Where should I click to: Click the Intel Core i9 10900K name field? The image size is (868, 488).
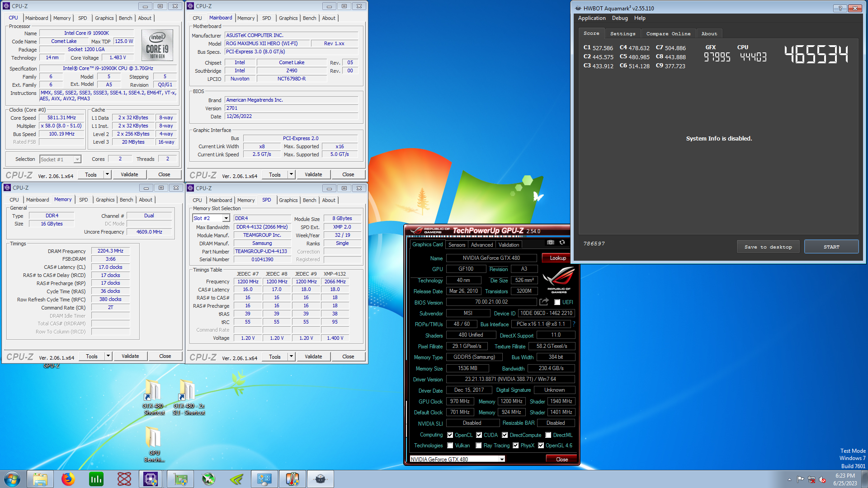(x=86, y=33)
